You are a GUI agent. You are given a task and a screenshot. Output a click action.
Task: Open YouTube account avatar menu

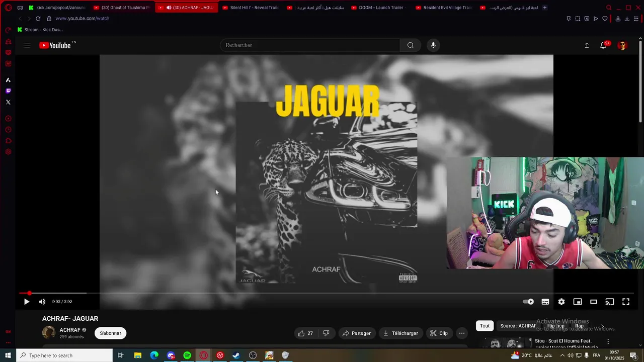[622, 45]
